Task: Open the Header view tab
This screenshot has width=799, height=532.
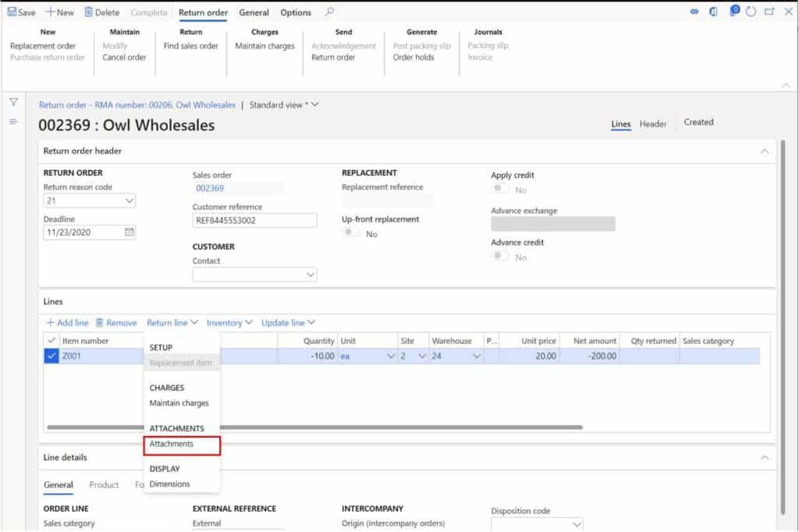Action: point(654,123)
